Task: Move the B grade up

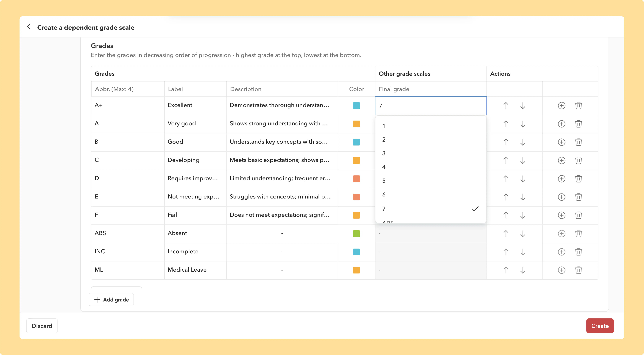Action: tap(506, 142)
